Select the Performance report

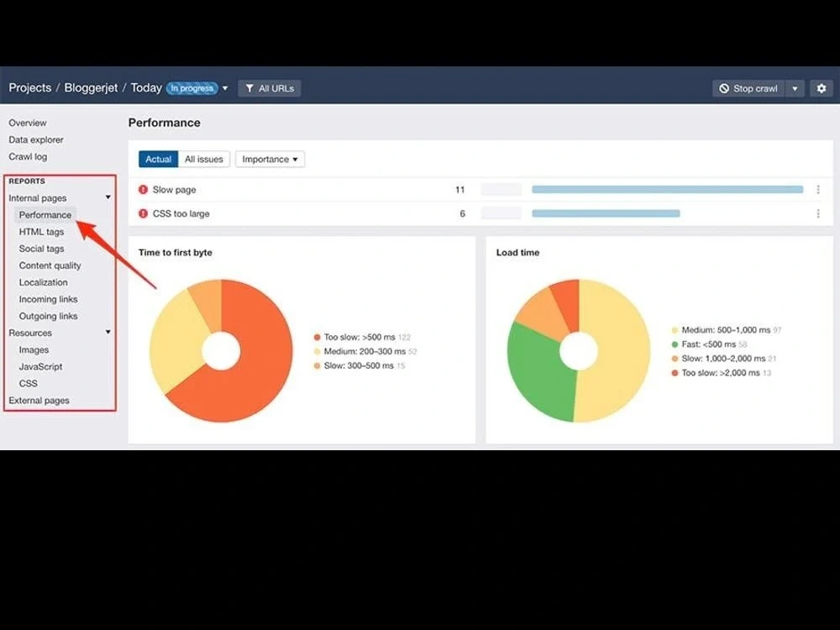45,215
